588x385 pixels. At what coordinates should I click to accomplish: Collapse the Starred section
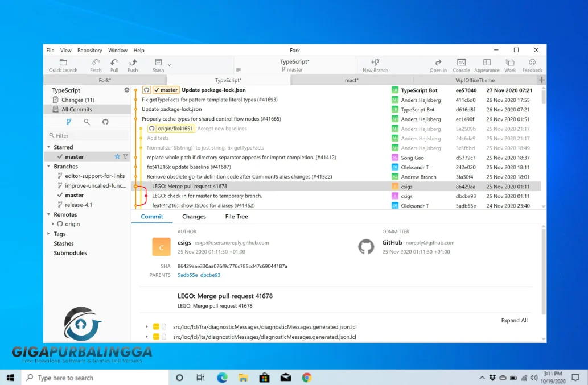pos(49,147)
